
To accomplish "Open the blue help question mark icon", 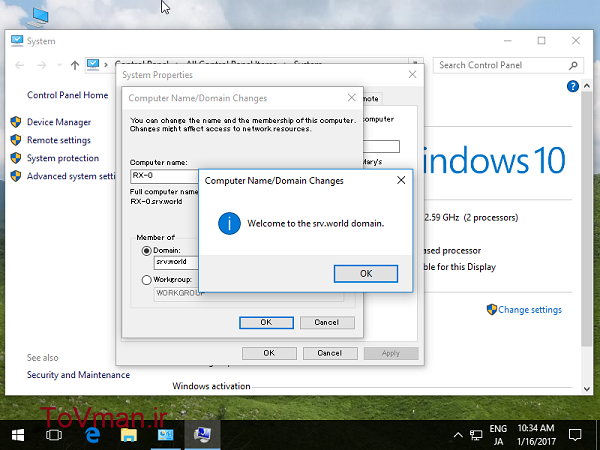I will (572, 86).
